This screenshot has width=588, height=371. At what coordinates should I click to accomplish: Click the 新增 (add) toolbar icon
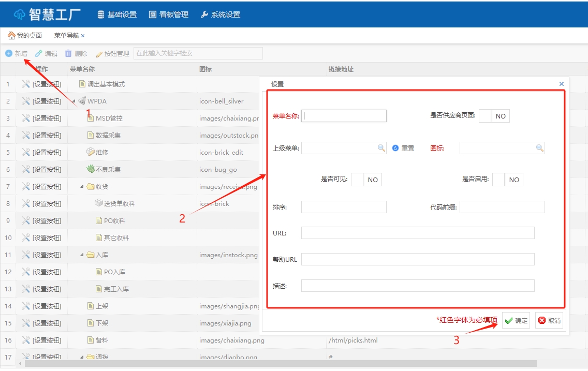point(9,53)
